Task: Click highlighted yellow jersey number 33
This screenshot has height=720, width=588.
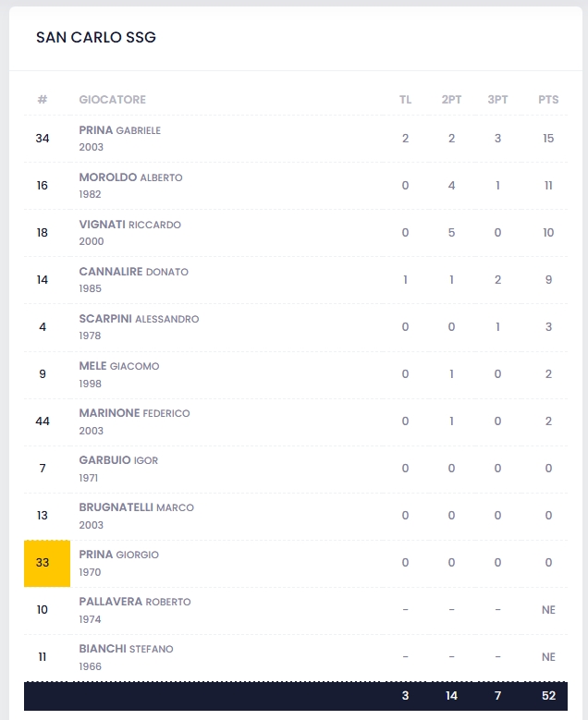Action: pos(43,563)
